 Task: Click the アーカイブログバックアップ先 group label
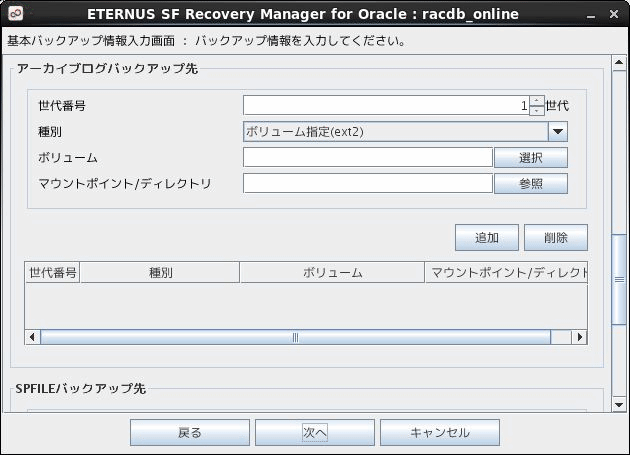coord(107,68)
